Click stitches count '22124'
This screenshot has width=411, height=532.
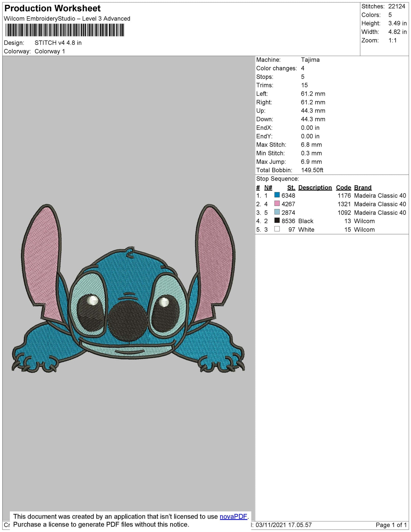tap(396, 6)
